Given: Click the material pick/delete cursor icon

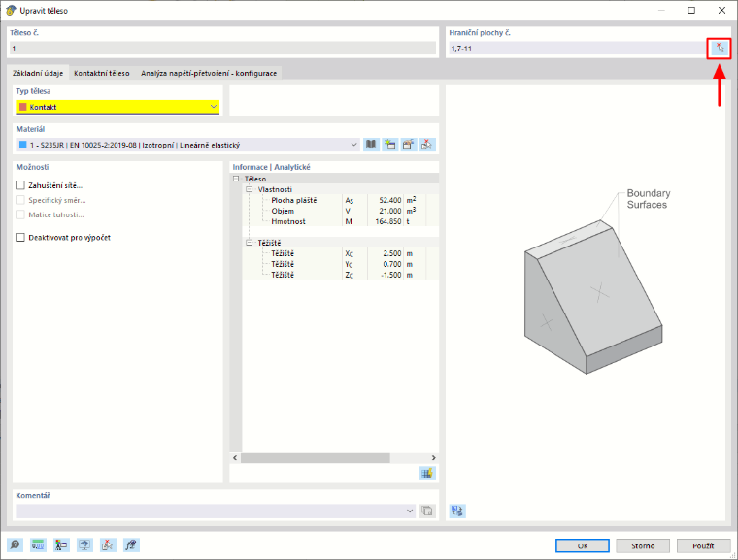Looking at the screenshot, I should [x=427, y=145].
